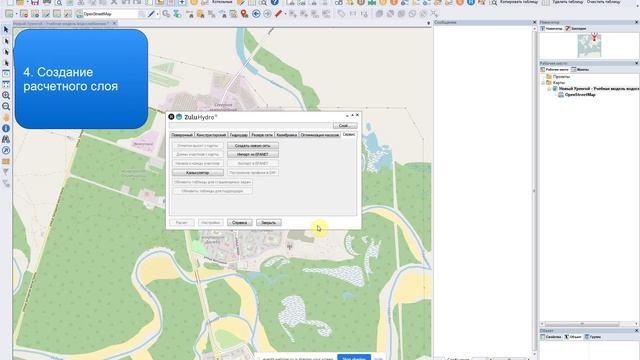The image size is (640, 360).
Task: Toggle the blue pencil edit layer icon
Action: coord(151,14)
